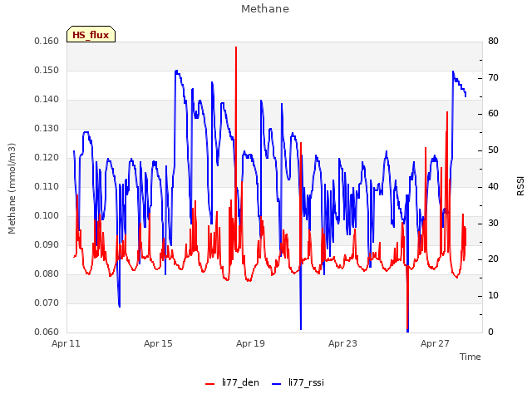
Task: Click the 10 RSSI axis value
Action: coord(493,296)
